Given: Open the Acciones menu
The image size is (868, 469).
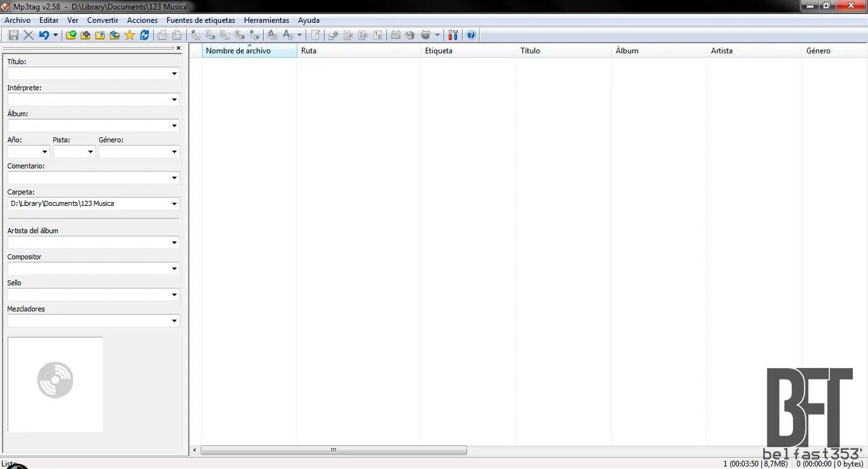Looking at the screenshot, I should pos(142,20).
